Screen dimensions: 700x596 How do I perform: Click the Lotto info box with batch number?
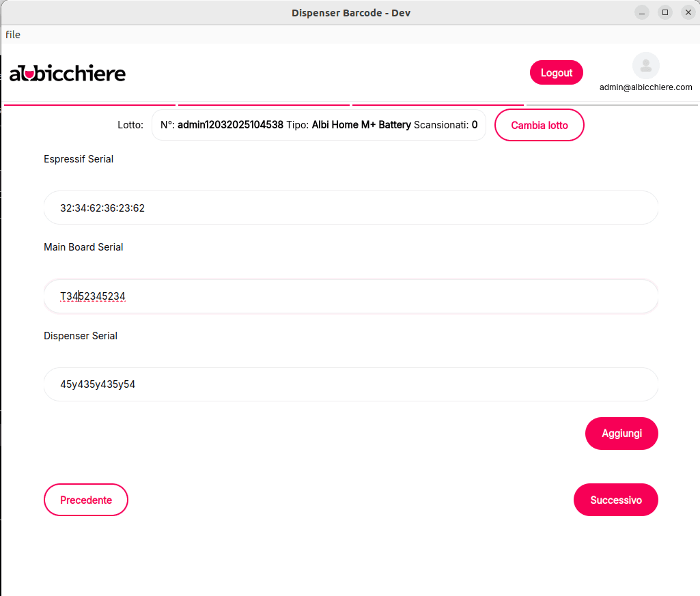click(x=318, y=126)
